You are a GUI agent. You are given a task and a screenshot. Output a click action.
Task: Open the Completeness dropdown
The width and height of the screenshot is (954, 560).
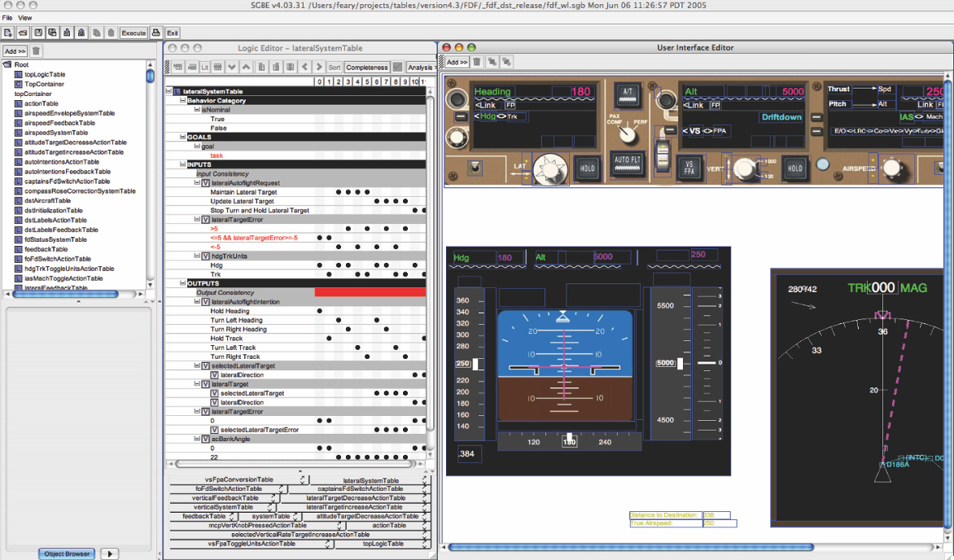[x=368, y=67]
